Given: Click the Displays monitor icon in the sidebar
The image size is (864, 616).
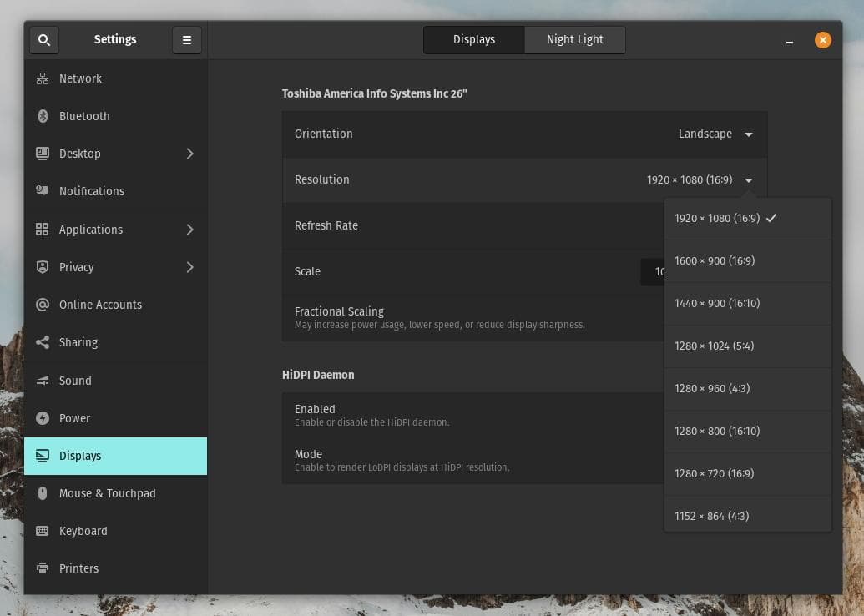Looking at the screenshot, I should click(43, 456).
